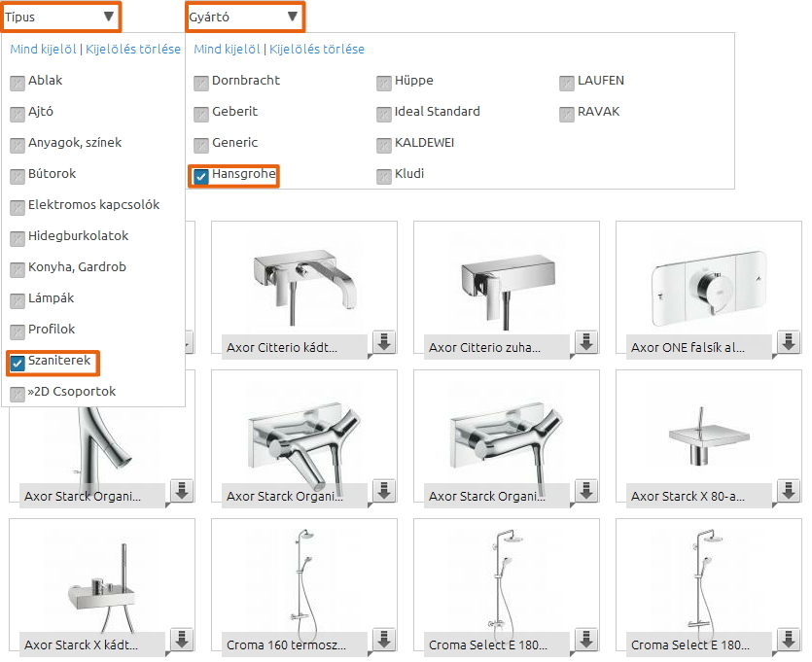Screen dimensions: 812x662
Task: Select the Croma 160 shower thumbnail
Action: (303, 579)
